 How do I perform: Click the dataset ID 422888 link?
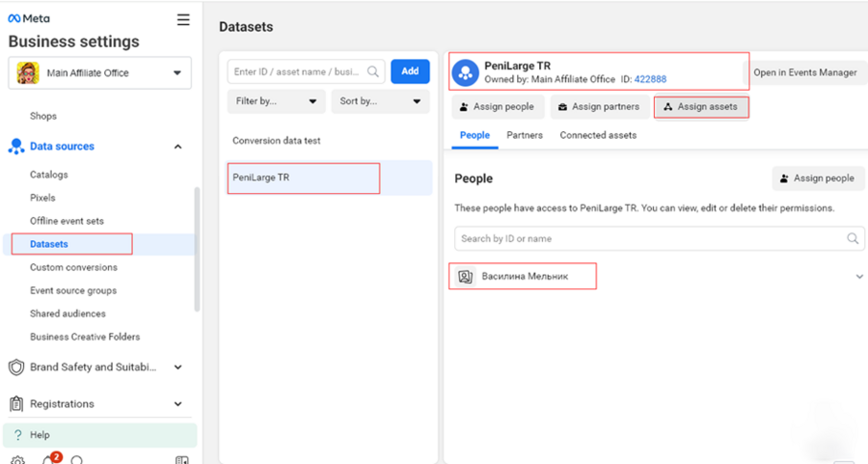click(x=650, y=79)
